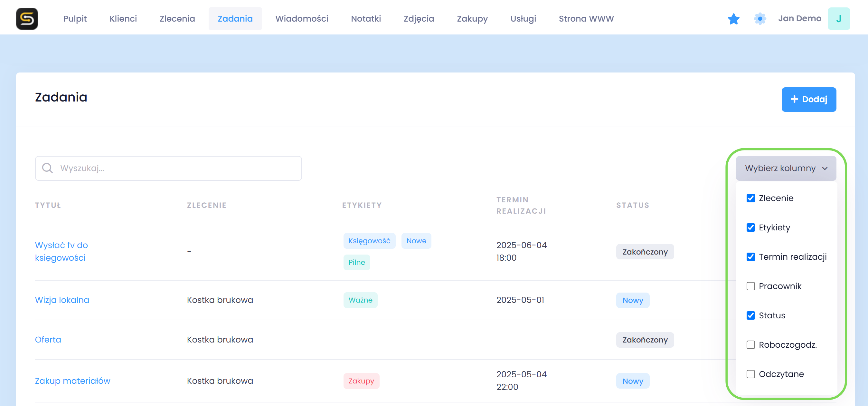The height and width of the screenshot is (406, 868).
Task: Click the Wyszukaj search field
Action: click(x=168, y=168)
